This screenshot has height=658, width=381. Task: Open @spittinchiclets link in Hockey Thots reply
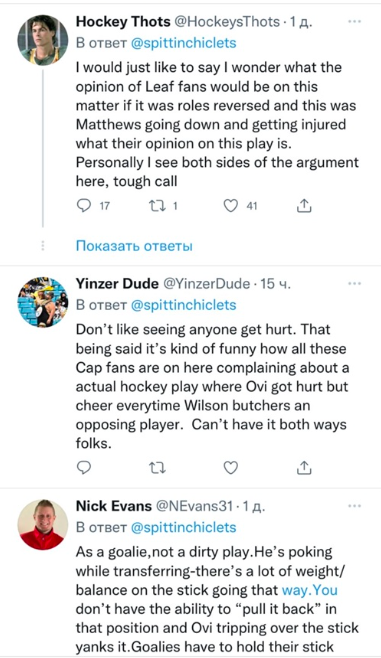click(x=184, y=43)
